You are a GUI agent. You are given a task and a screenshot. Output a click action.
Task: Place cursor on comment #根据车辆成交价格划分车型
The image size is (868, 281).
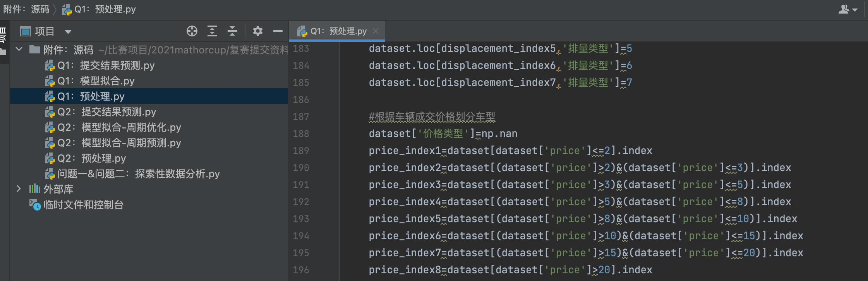pos(432,117)
